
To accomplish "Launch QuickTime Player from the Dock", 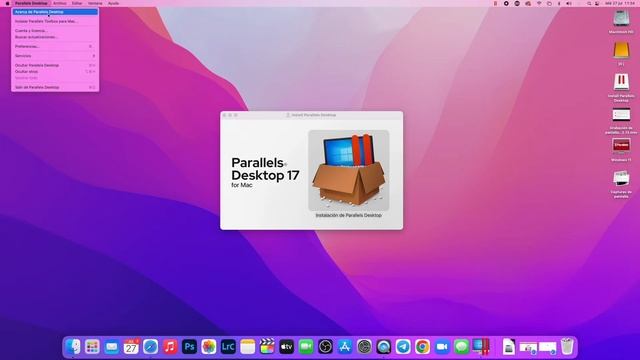I will click(383, 347).
